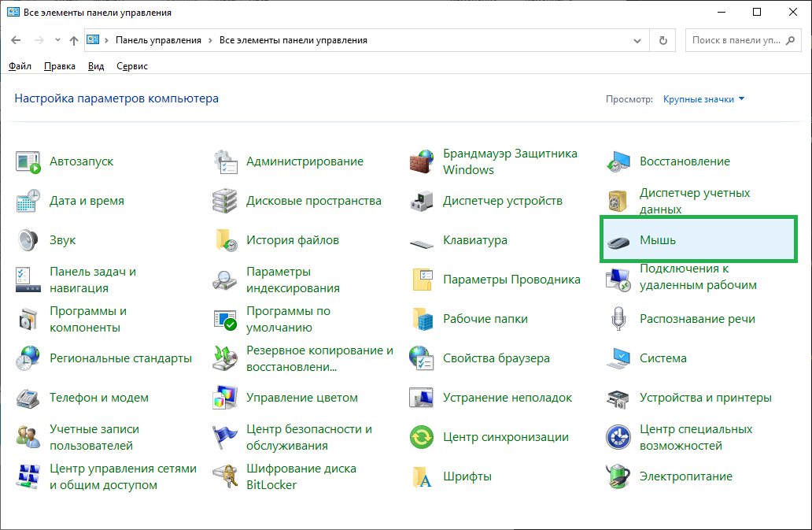Open the Устройства и принтеры link
This screenshot has height=530, width=812.
pos(705,398)
